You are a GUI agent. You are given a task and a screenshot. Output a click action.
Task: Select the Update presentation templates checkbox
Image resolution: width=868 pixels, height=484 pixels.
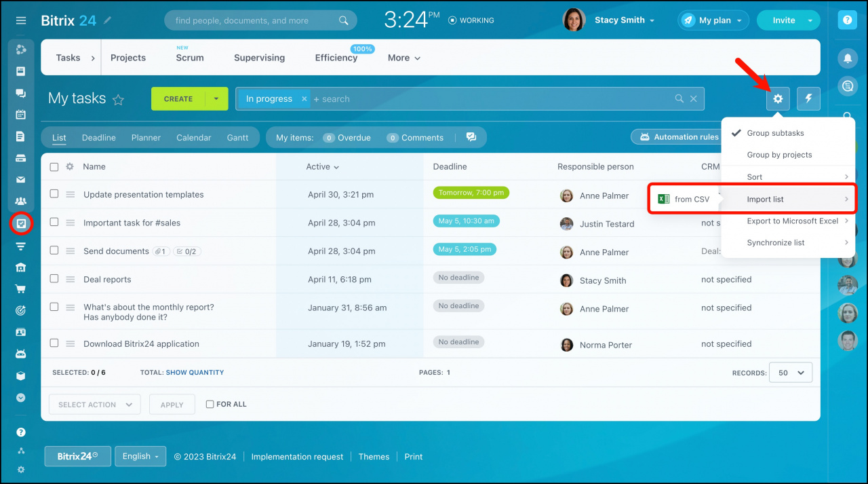[x=54, y=193]
